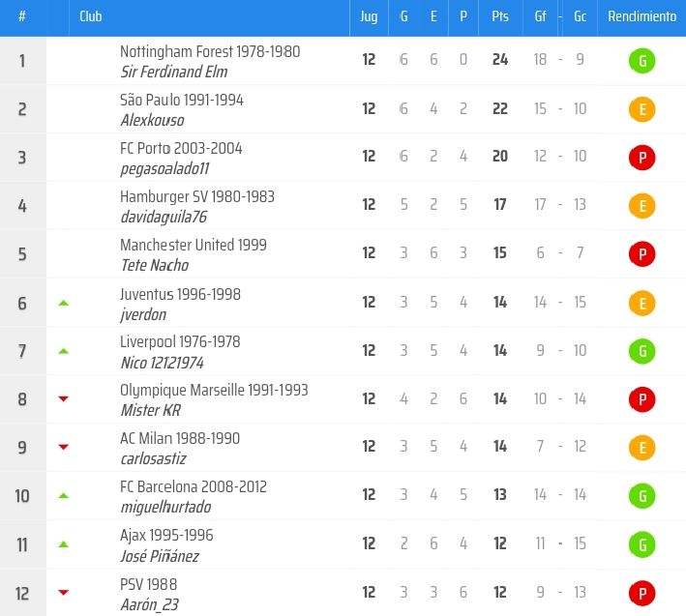
Task: Open user profile Sir Ferdinand Elm
Action: pos(173,72)
